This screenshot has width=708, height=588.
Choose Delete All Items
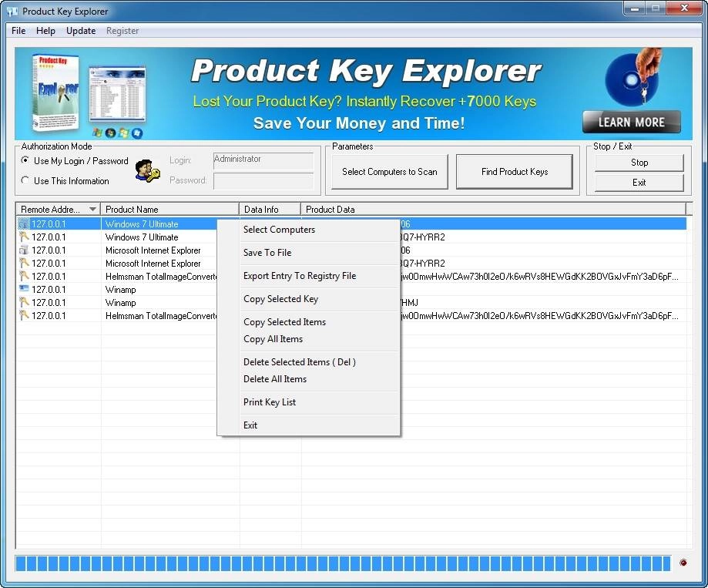click(x=308, y=379)
